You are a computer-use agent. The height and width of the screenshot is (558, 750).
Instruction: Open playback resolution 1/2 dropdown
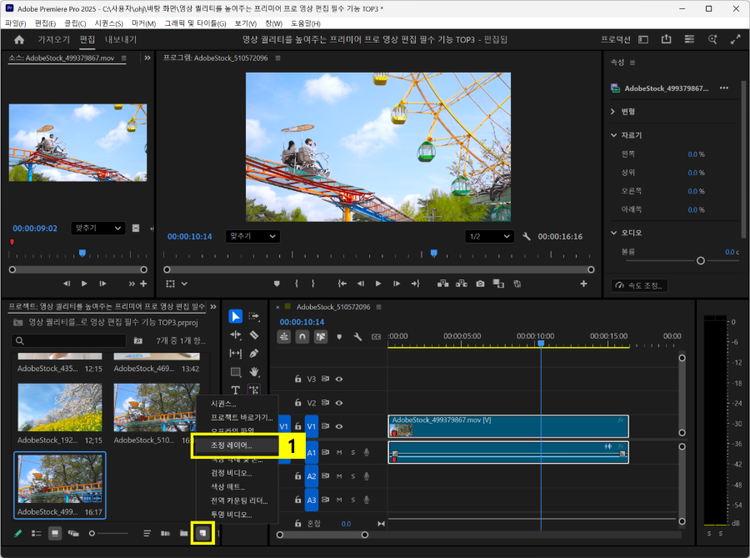(x=489, y=236)
